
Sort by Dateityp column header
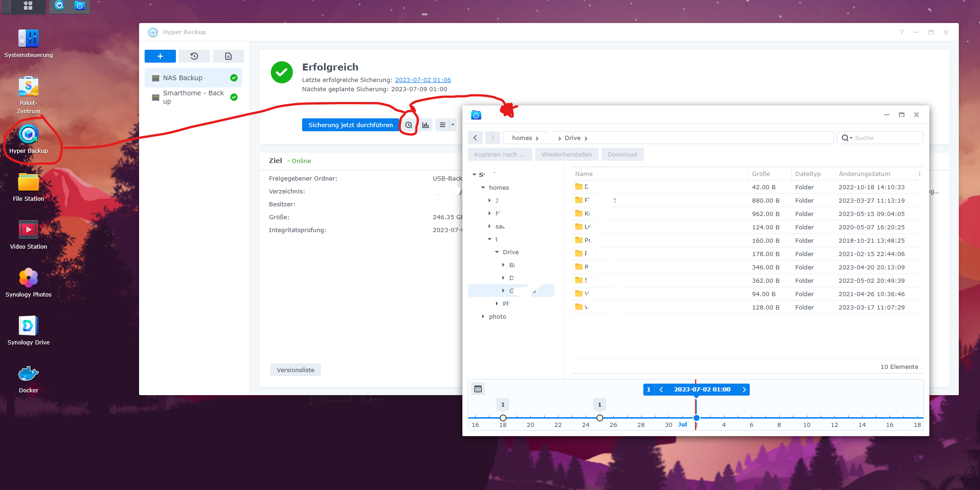(813, 174)
